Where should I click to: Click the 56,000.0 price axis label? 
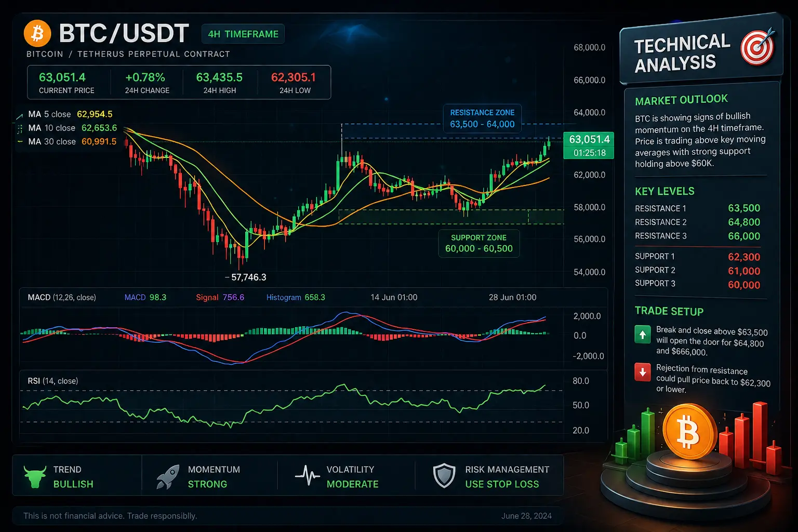pyautogui.click(x=589, y=240)
